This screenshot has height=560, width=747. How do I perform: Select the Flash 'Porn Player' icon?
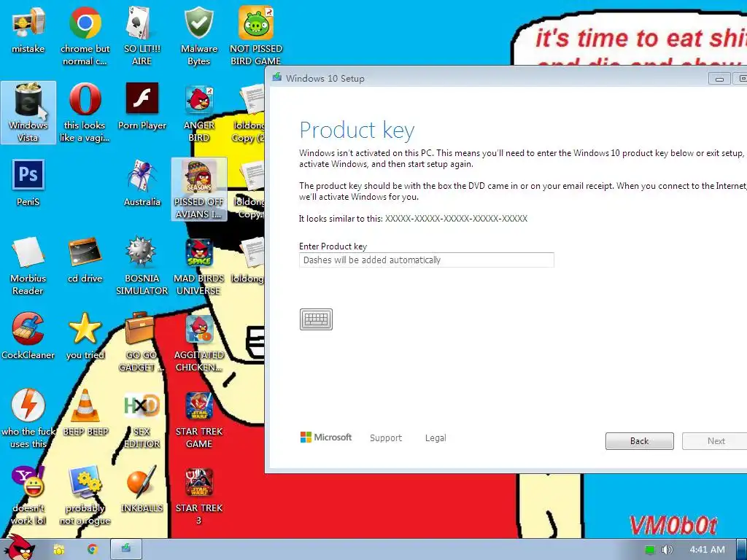[x=142, y=106]
